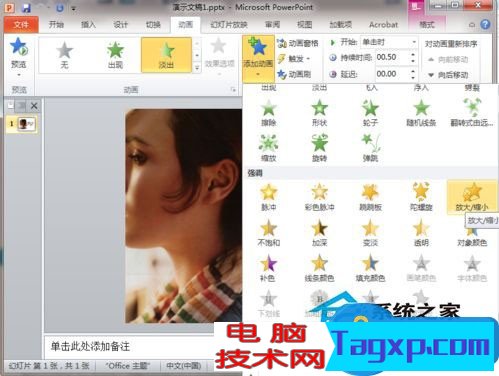Click the Save icon in quick access
The width and height of the screenshot is (499, 376).
[26, 7]
